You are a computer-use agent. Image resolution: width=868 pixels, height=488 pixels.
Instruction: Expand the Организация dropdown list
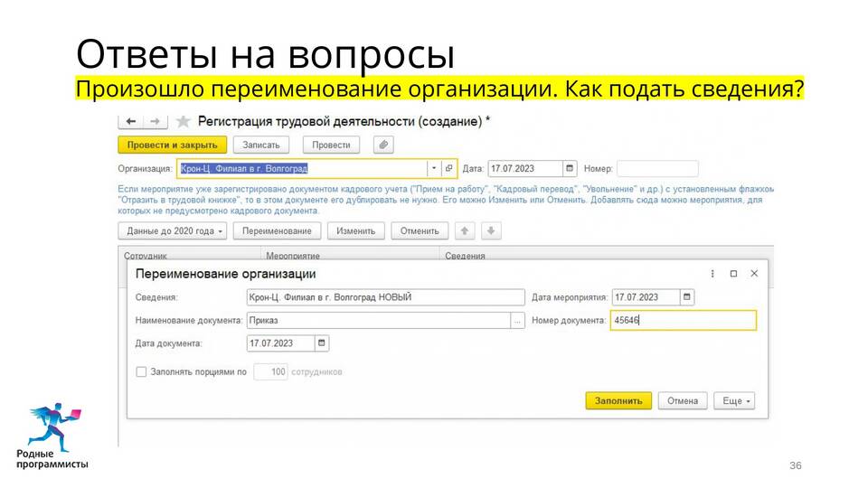(433, 168)
